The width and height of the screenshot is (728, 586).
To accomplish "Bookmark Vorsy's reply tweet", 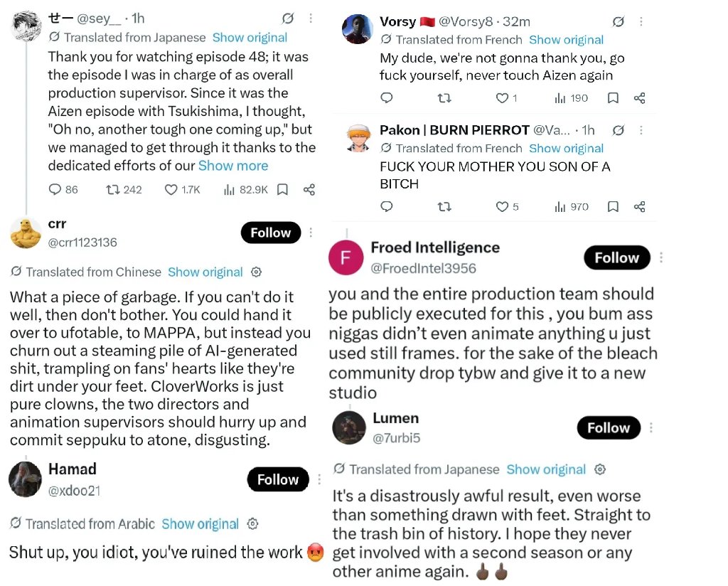I will click(613, 98).
